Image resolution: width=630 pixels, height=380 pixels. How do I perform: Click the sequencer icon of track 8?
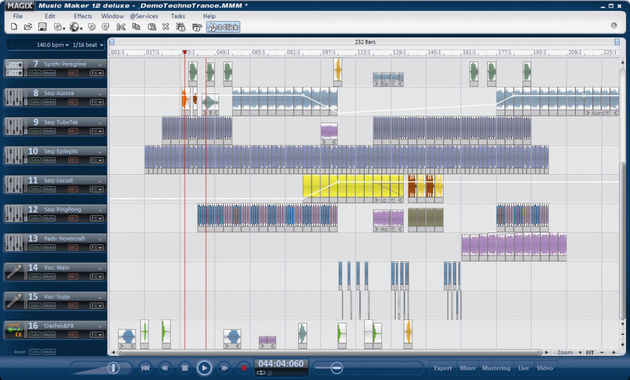point(14,98)
